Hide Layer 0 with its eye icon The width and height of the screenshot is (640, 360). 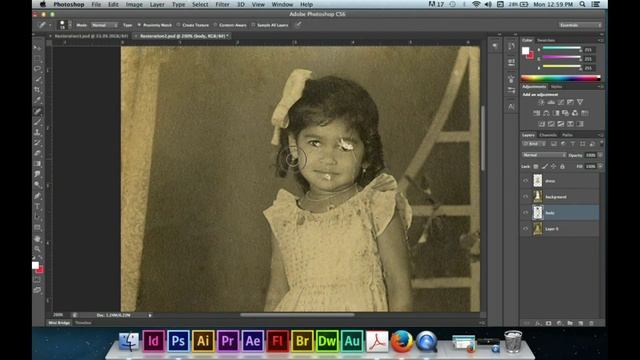coord(526,229)
